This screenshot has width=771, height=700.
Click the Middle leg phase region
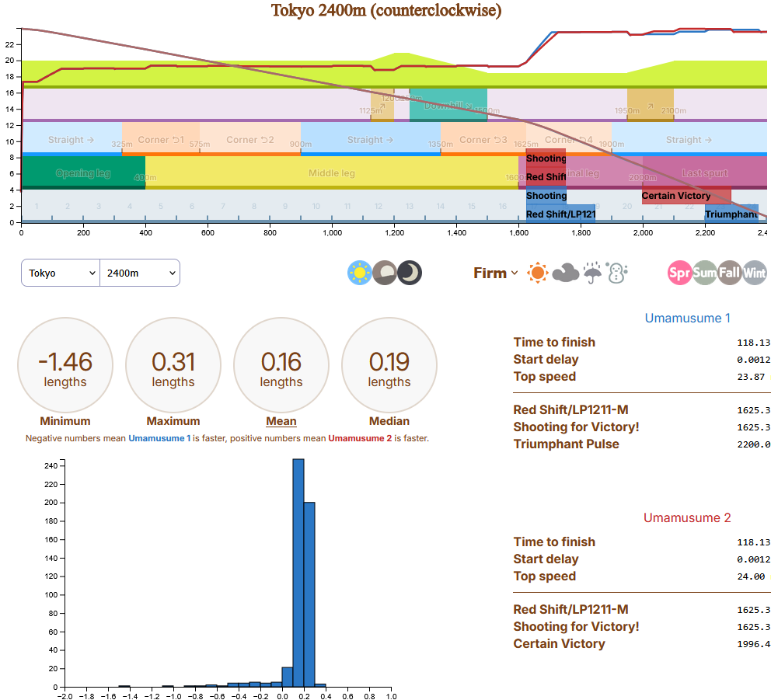click(332, 173)
